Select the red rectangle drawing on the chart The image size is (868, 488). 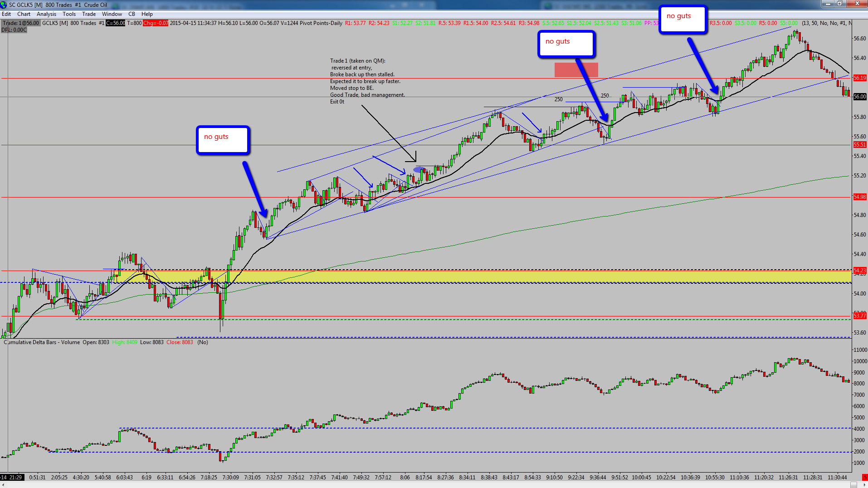[576, 70]
